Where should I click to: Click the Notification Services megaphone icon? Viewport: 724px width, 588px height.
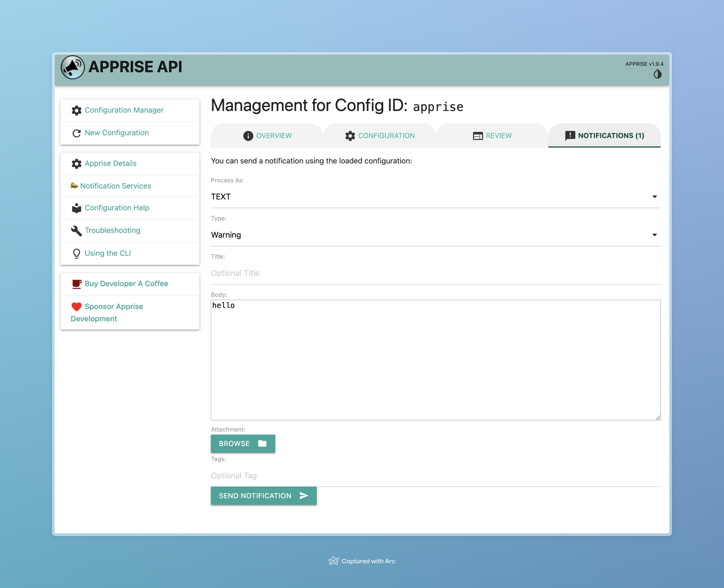(74, 186)
